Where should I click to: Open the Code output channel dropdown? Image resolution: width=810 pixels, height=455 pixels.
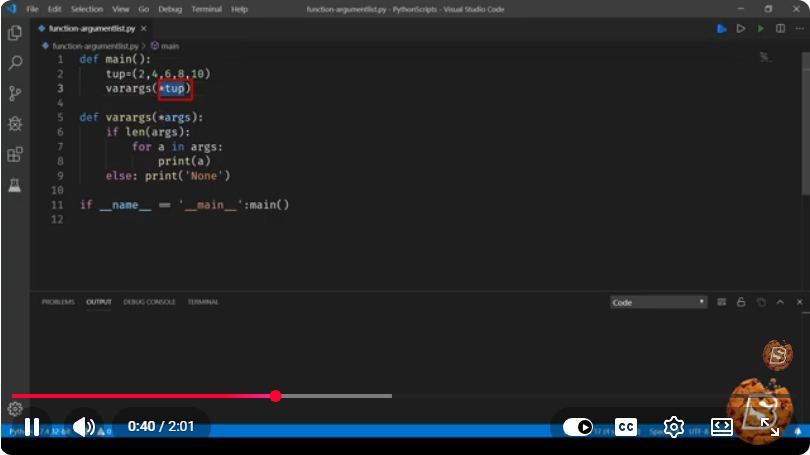click(x=658, y=302)
